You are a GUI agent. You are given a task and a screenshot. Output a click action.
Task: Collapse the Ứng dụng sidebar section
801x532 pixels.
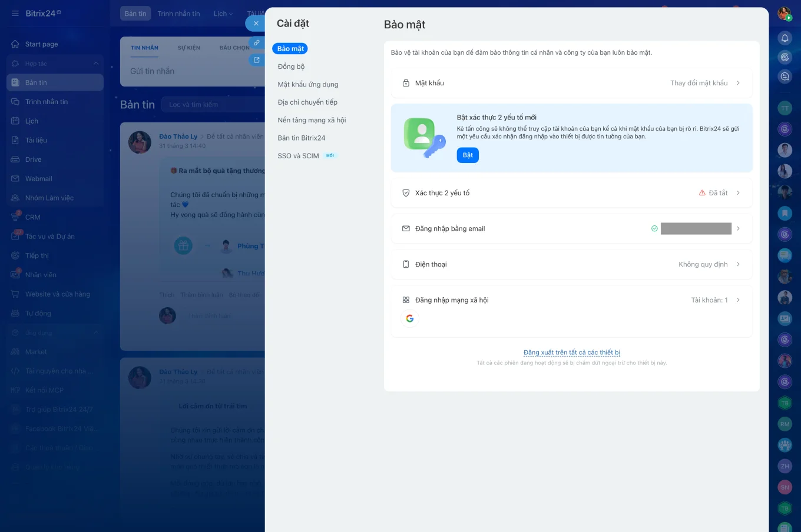tap(96, 333)
